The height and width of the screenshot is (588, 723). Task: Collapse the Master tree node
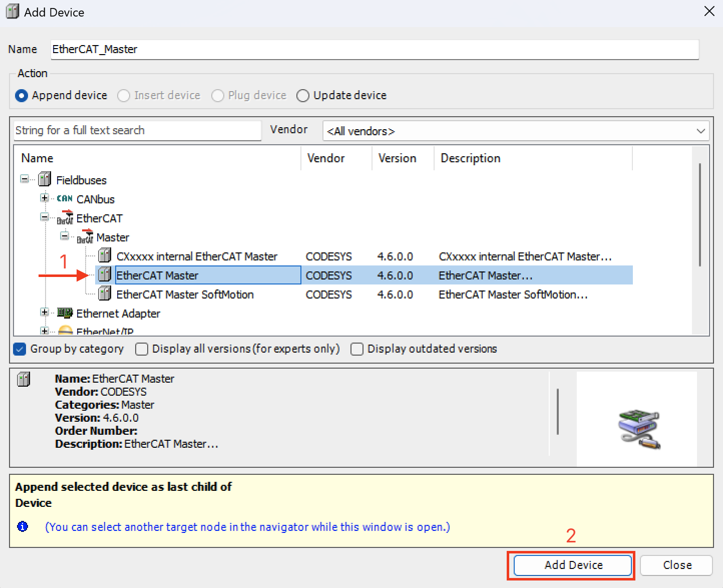(65, 236)
